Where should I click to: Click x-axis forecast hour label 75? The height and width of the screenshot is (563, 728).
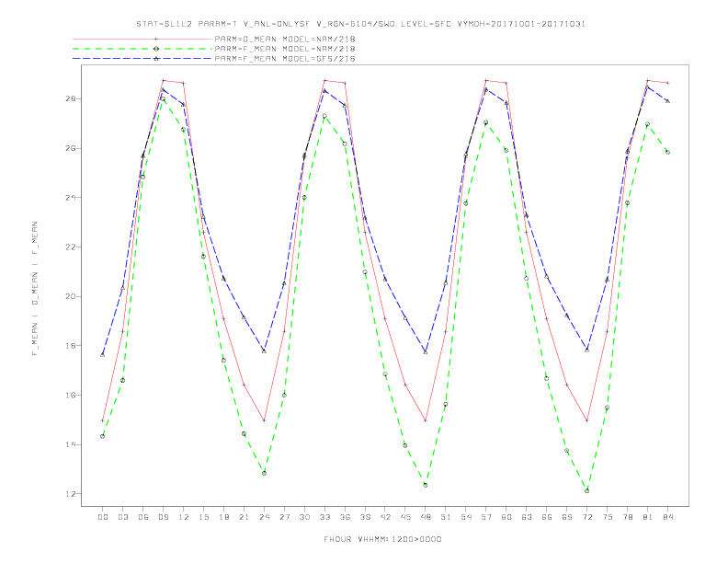click(608, 517)
